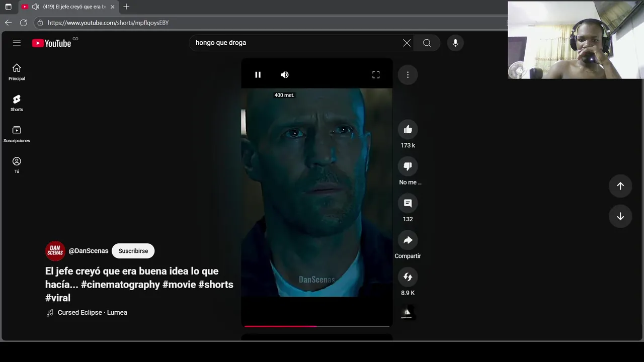The width and height of the screenshot is (644, 362).
Task: Open the comments with 132 count
Action: (x=408, y=203)
